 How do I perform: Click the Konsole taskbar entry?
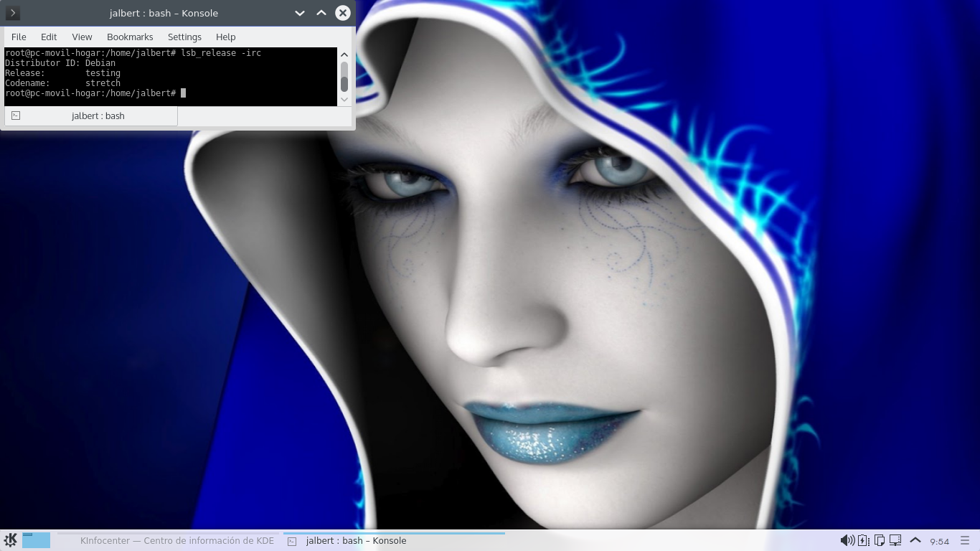tap(355, 541)
